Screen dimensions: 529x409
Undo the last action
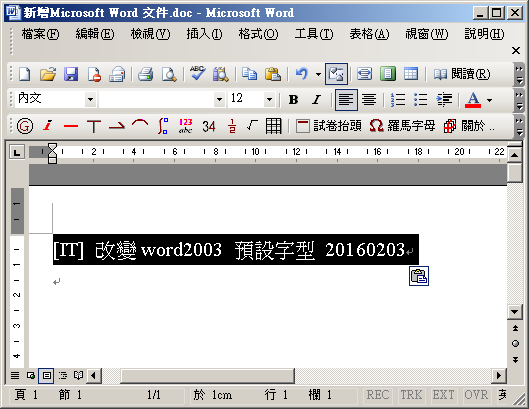point(302,74)
